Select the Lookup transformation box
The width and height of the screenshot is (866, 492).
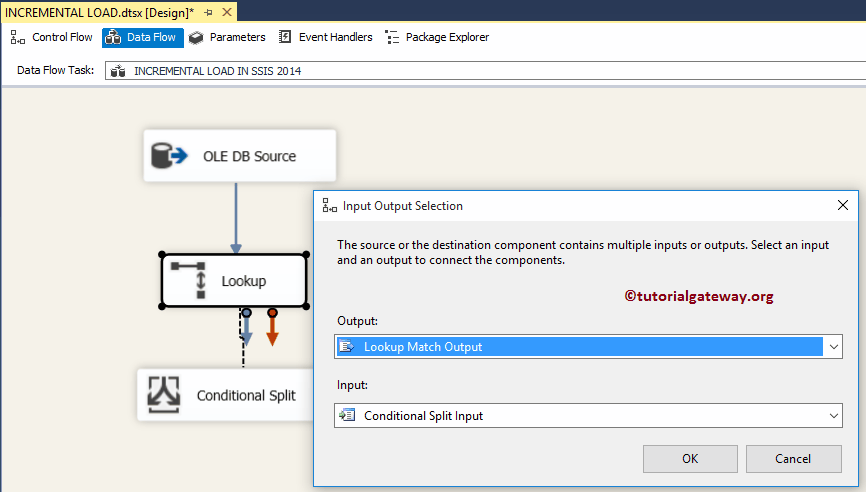(234, 281)
